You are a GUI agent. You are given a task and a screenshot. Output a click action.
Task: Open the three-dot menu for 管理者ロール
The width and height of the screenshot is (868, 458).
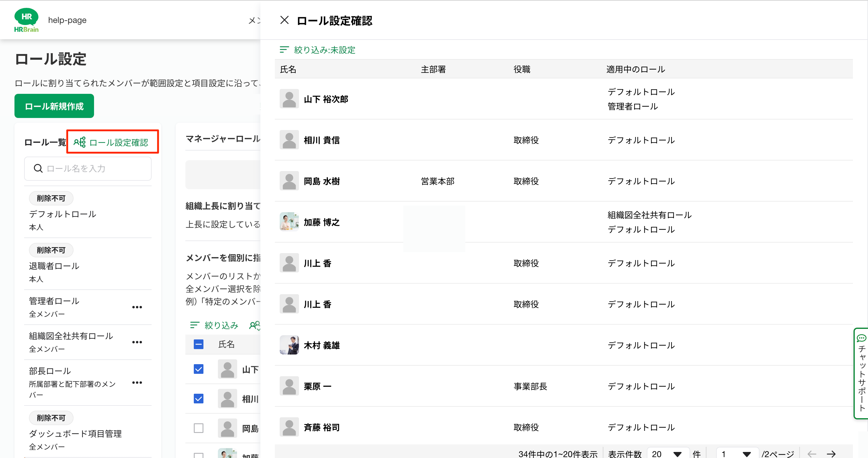pyautogui.click(x=137, y=307)
